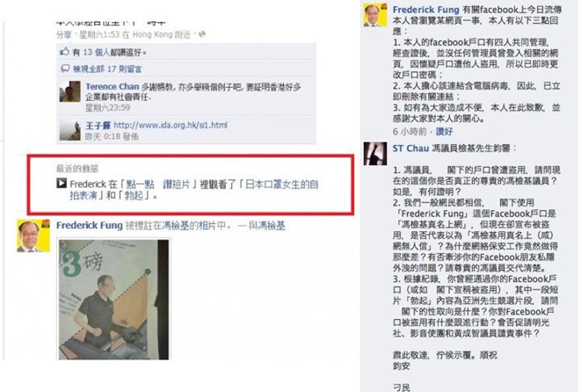Open Terence Chan's profile picture

[x=70, y=91]
